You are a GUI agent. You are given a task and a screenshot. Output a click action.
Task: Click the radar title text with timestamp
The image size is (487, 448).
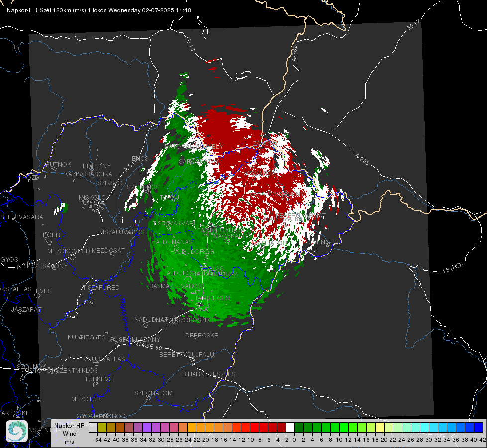(99, 10)
